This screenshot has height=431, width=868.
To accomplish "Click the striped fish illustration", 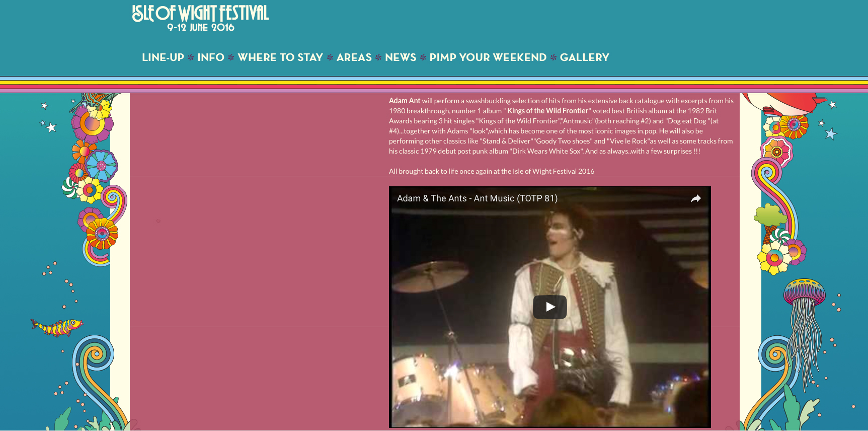I will (56, 327).
